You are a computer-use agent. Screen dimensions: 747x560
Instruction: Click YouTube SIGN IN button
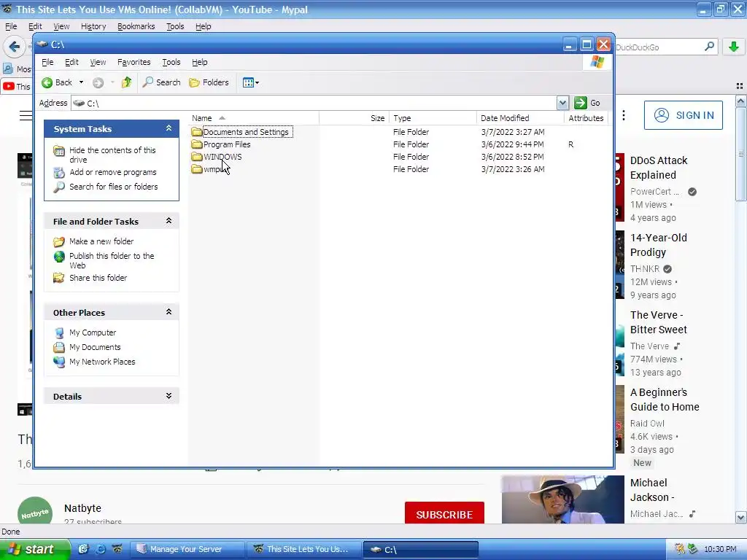[x=683, y=115]
